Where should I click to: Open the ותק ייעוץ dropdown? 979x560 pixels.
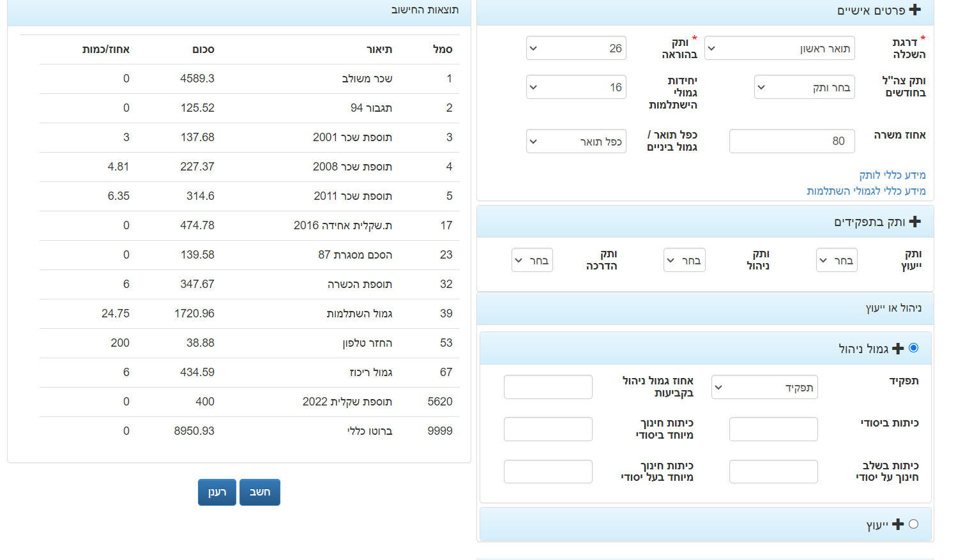coord(837,261)
